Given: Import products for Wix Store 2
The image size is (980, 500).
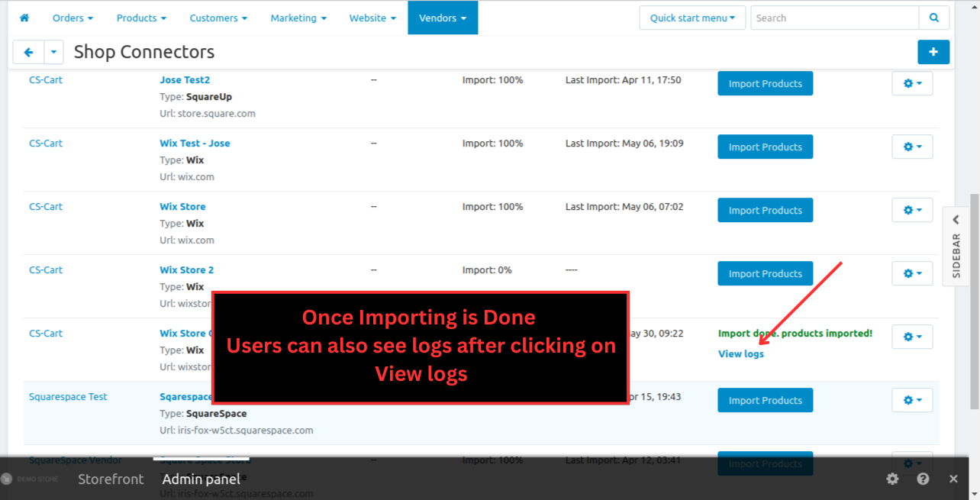Looking at the screenshot, I should [765, 273].
